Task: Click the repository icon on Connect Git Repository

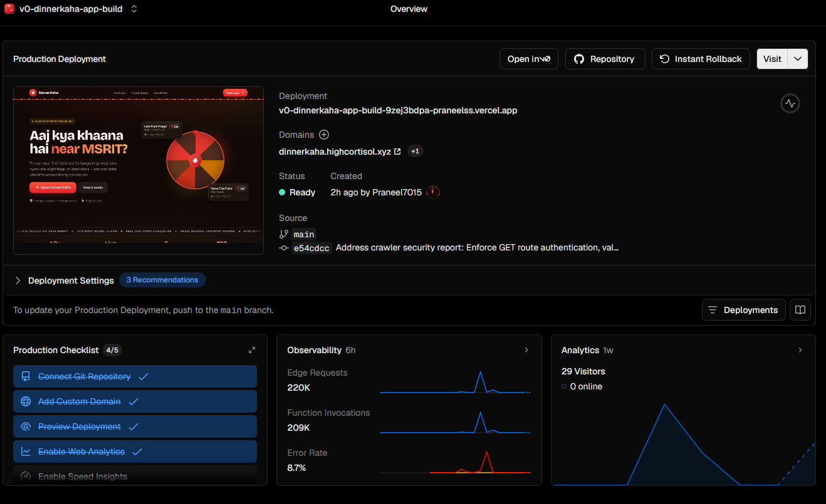Action: (x=26, y=376)
